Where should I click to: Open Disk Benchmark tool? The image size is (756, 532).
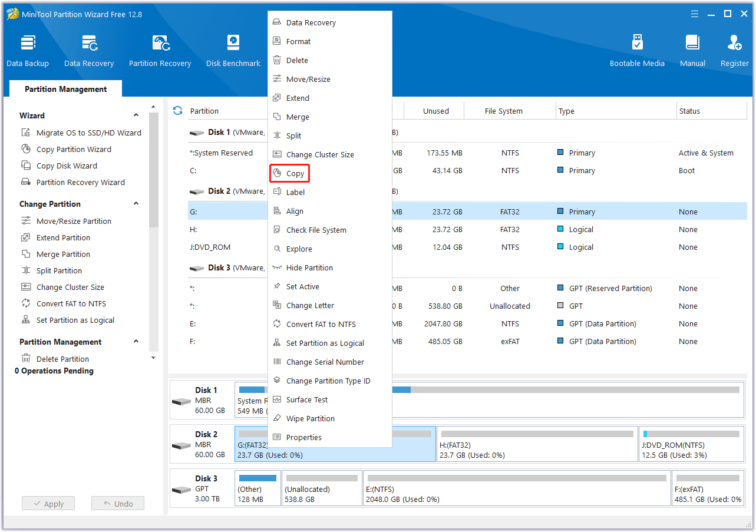click(233, 51)
